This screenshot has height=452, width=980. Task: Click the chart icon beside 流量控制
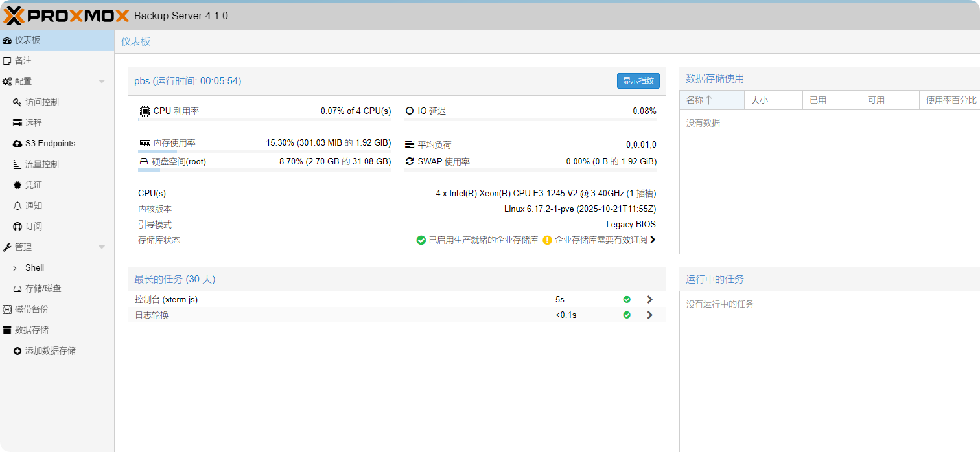[x=17, y=164]
